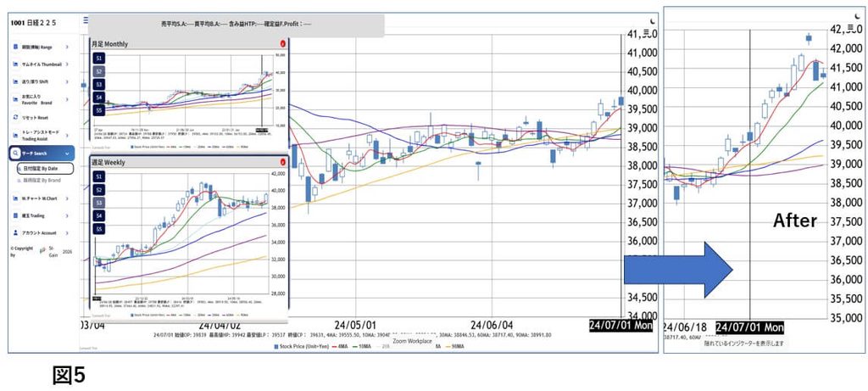This screenshot has height=391, width=868.
Task: Toggle S1 in the Monthly panel
Action: [98, 59]
